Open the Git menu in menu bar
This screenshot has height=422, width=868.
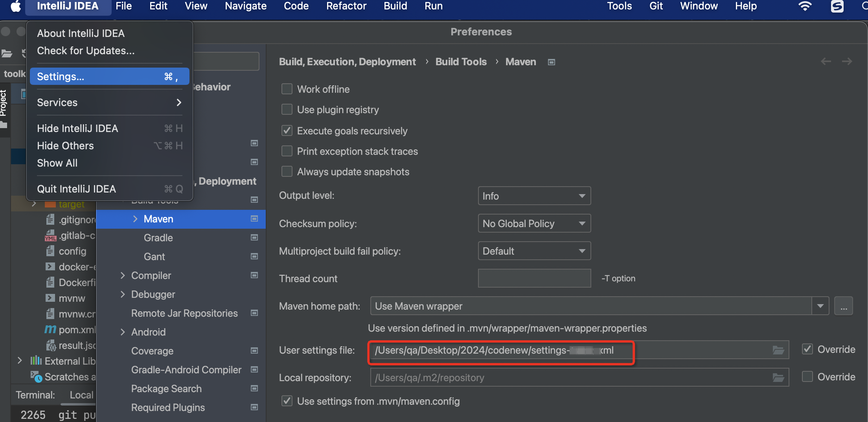pyautogui.click(x=656, y=6)
